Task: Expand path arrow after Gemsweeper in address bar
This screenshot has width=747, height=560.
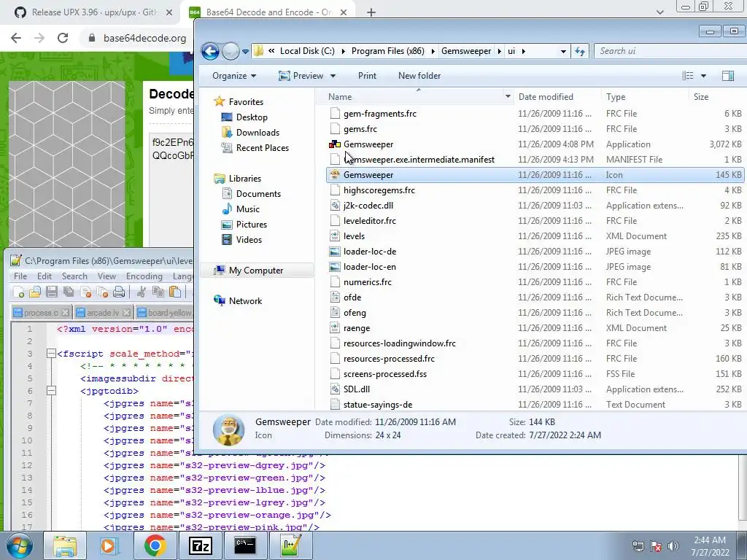Action: pos(499,51)
